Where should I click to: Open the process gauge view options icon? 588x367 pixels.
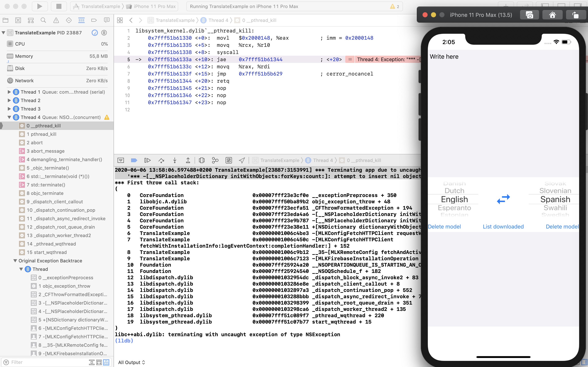pos(95,32)
